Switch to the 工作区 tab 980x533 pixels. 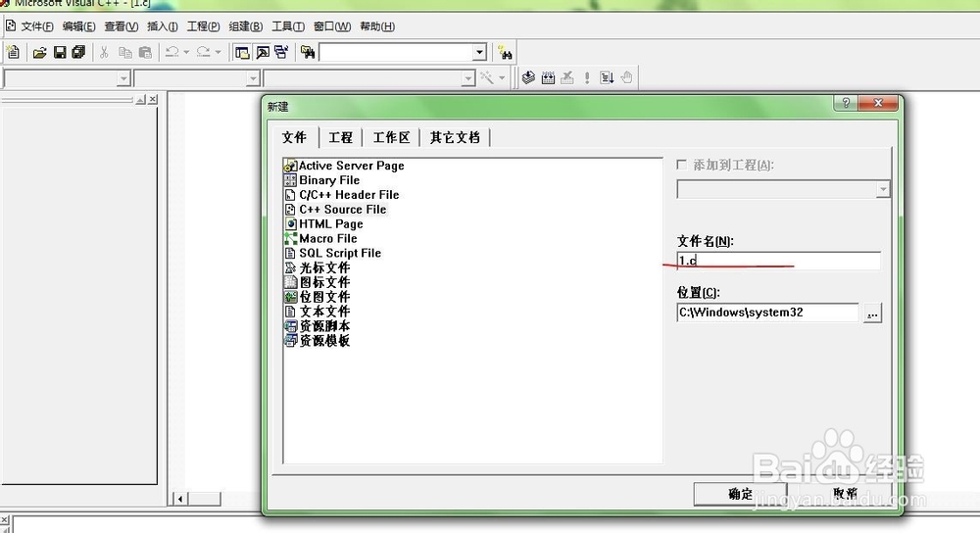391,137
